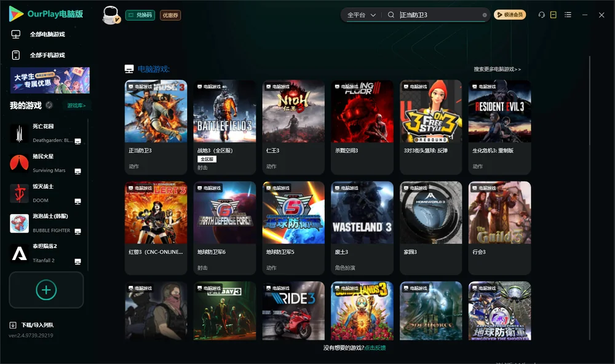Click the yellow mini-window mode icon
The width and height of the screenshot is (615, 364).
pos(553,15)
